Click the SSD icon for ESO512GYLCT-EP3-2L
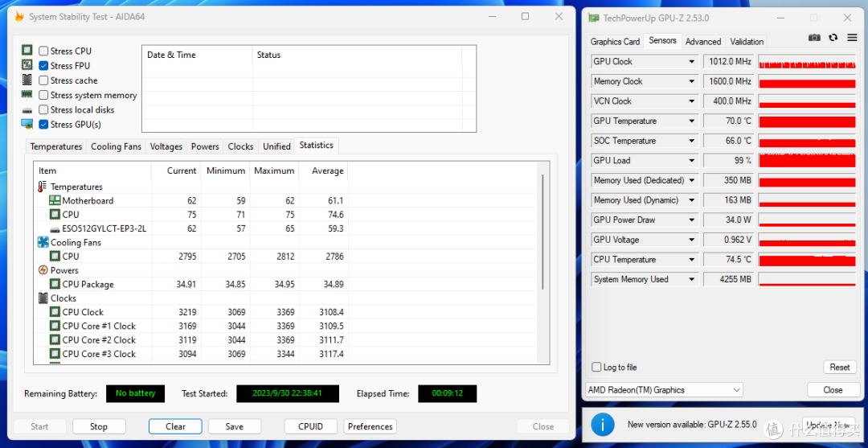This screenshot has height=448, width=868. click(55, 228)
